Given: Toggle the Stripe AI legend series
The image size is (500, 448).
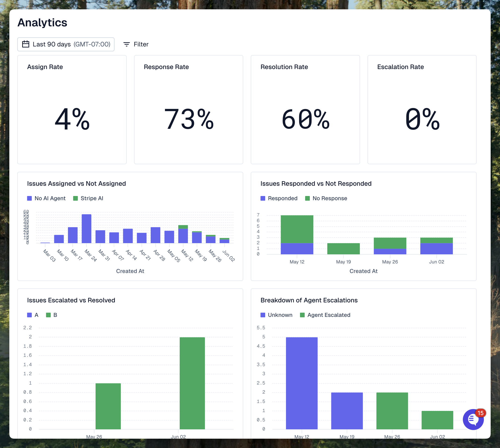Looking at the screenshot, I should pos(88,198).
